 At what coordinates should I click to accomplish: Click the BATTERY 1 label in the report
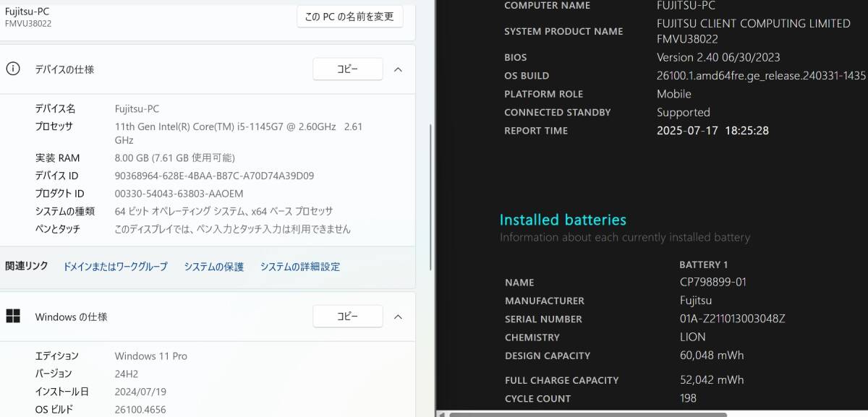coord(703,264)
